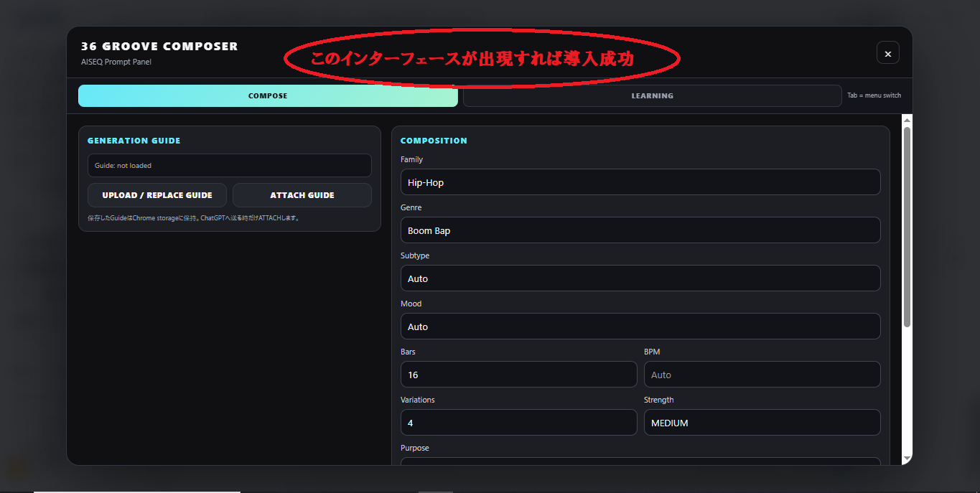Click the 'AISEQ Prompt Panel' subtitle
980x493 pixels.
(116, 62)
